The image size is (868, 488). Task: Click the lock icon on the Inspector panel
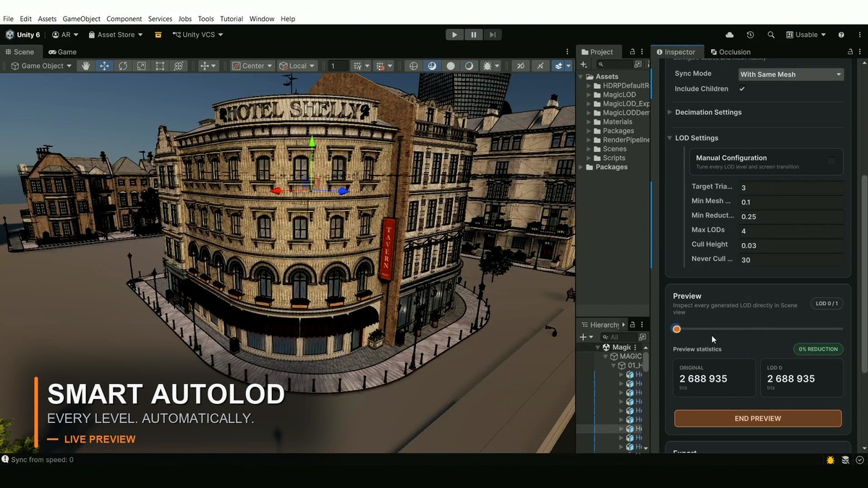(x=851, y=52)
